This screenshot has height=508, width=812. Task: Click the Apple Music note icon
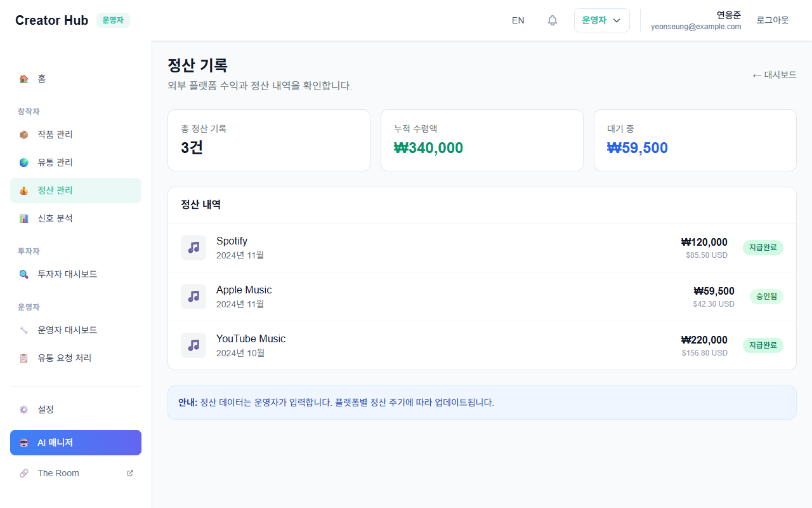(x=193, y=297)
